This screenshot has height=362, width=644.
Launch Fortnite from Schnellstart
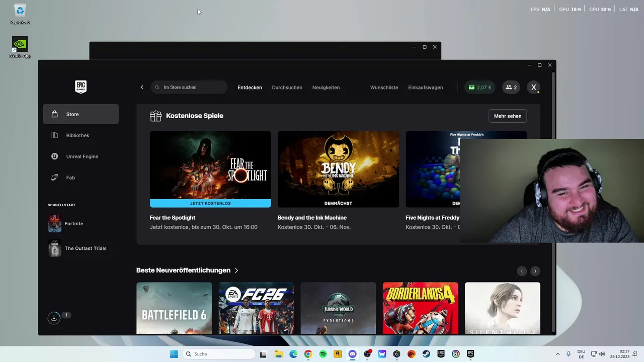coord(80,223)
